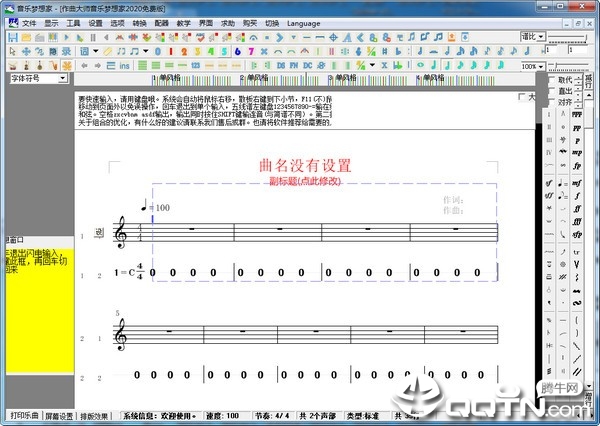The image size is (600, 426).
Task: Click the blue letter A text icon
Action: coord(347,37)
